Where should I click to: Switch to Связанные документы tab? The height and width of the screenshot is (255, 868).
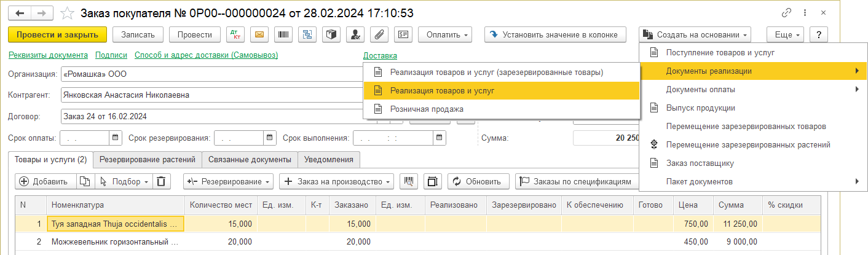click(249, 160)
